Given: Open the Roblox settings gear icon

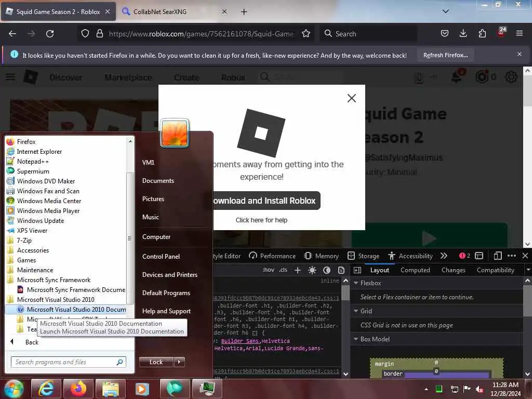Looking at the screenshot, I should 511,77.
